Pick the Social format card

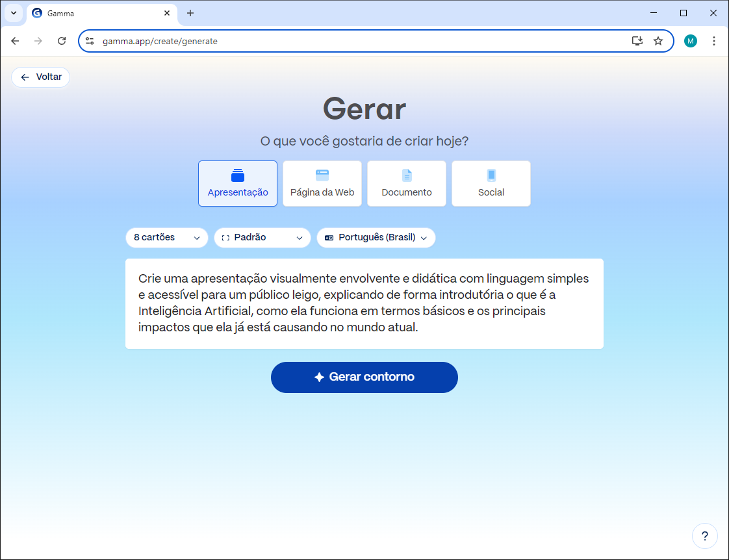pos(491,184)
